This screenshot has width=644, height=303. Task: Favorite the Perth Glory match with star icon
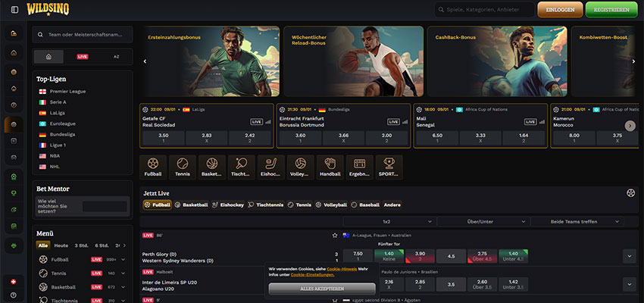335,236
